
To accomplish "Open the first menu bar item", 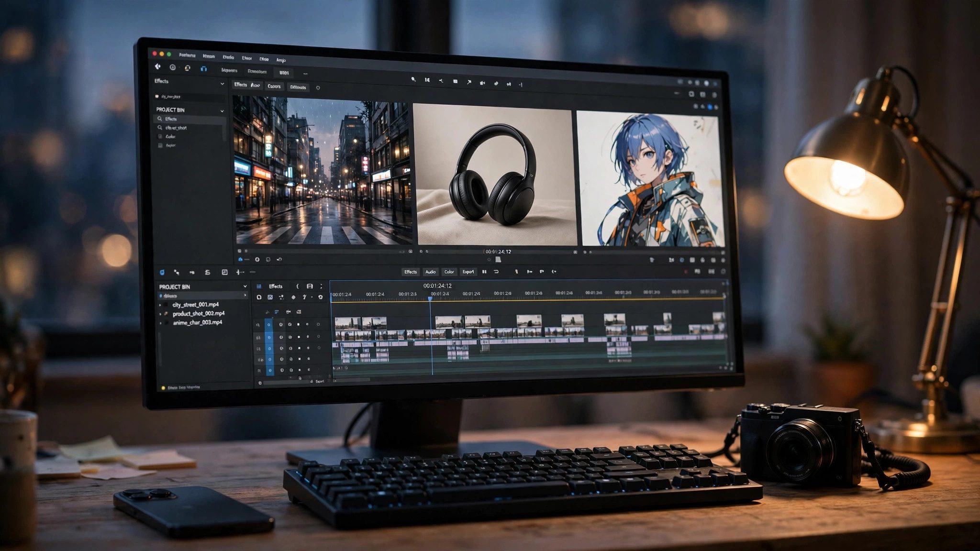I will pyautogui.click(x=187, y=55).
